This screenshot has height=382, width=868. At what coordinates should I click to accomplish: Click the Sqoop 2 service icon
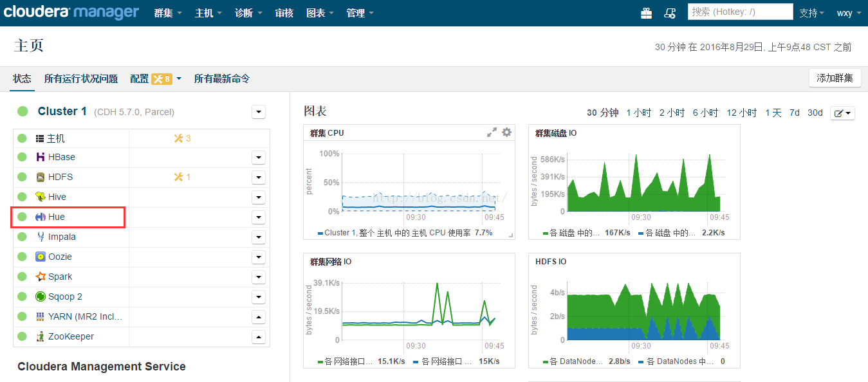coord(41,296)
